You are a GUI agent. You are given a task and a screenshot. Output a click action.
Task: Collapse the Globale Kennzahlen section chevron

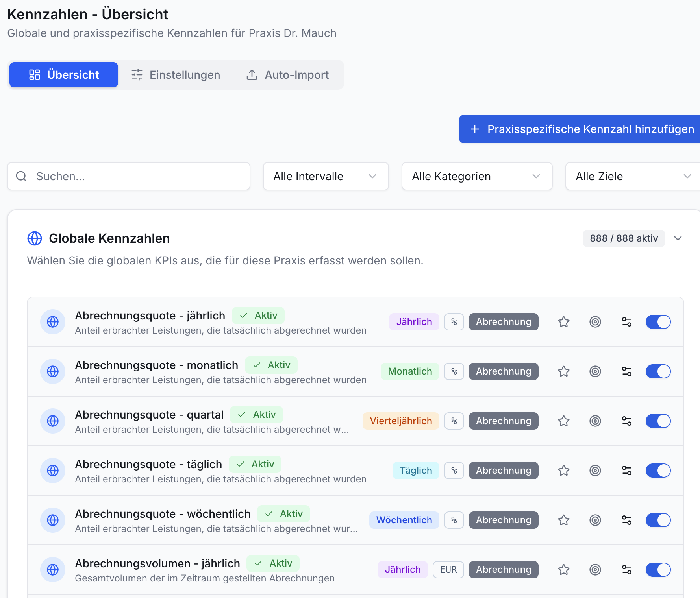pos(678,238)
